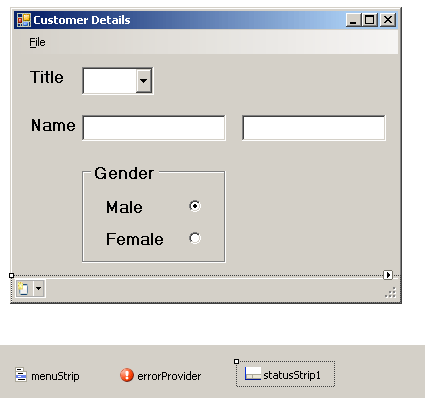Close the Customer Details form
Image resolution: width=425 pixels, height=398 pixels.
(388, 20)
